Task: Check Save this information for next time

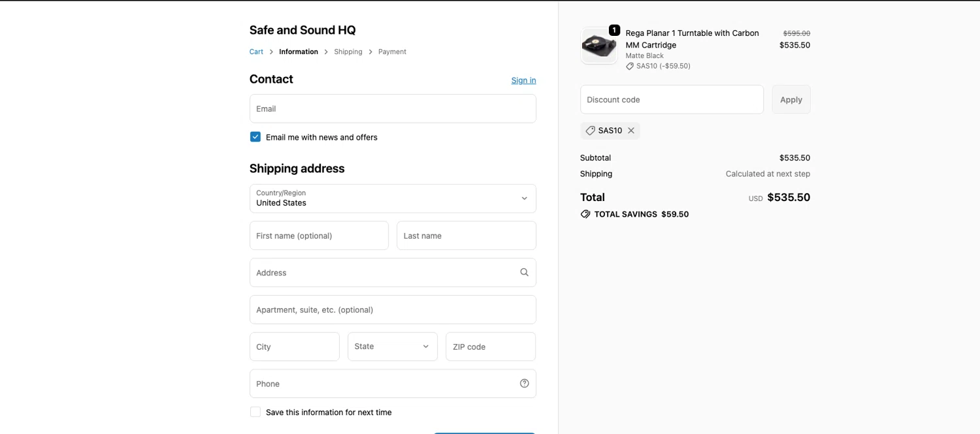Action: [x=255, y=412]
